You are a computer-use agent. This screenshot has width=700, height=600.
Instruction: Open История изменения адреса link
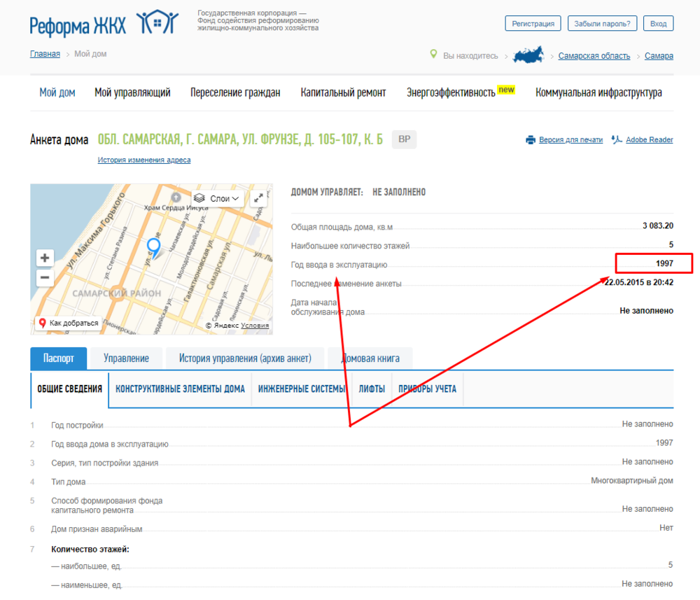pos(143,160)
